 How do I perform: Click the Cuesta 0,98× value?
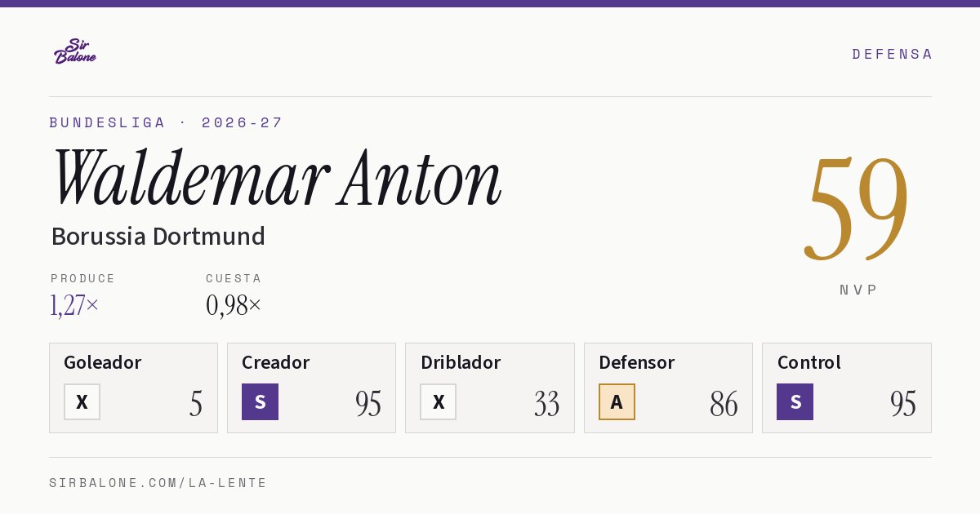pyautogui.click(x=234, y=305)
